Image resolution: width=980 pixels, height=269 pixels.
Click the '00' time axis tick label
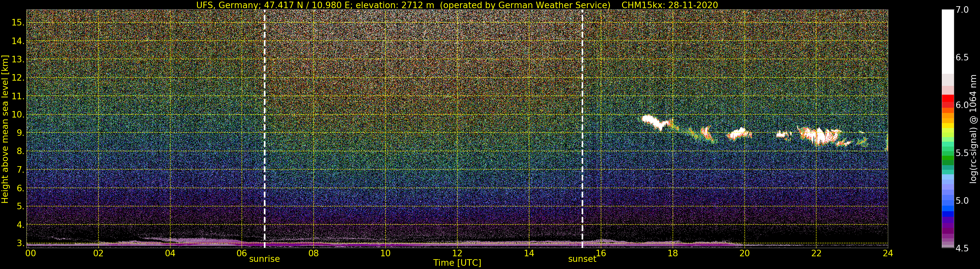coord(30,253)
